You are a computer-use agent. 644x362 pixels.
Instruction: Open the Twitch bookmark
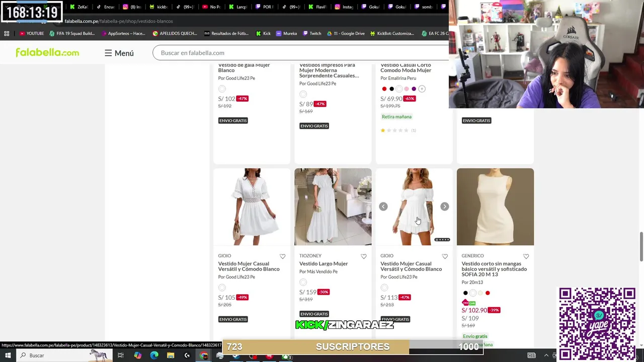312,34
